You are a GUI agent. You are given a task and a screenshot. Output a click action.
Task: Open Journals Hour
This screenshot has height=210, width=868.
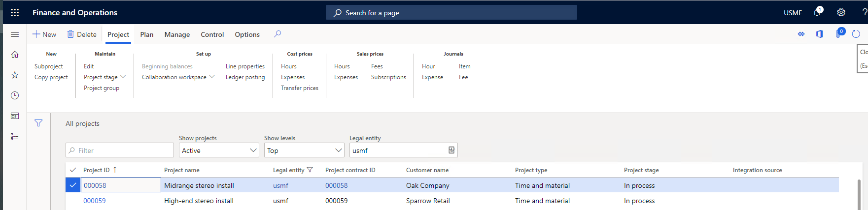428,66
